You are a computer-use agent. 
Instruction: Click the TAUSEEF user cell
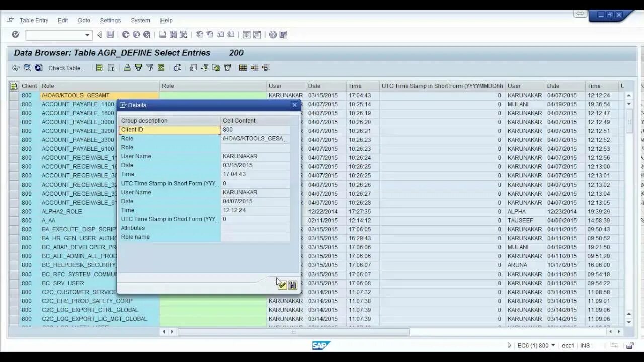tap(525, 221)
